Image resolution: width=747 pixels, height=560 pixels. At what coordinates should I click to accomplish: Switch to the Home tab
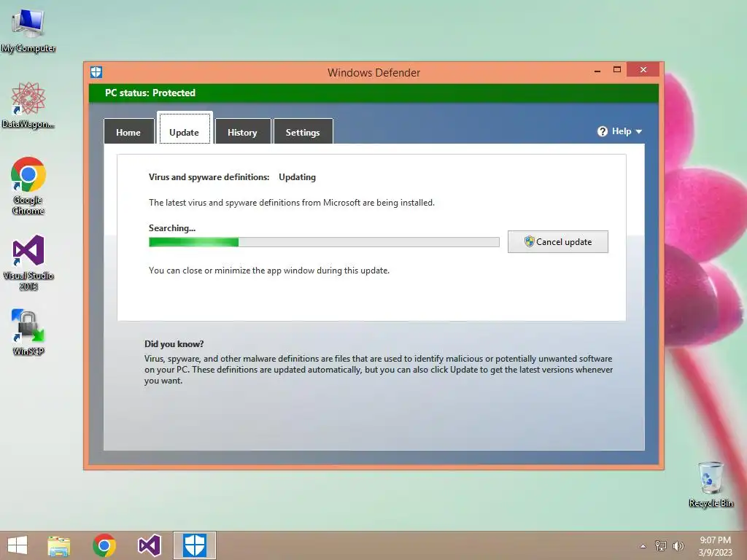128,131
